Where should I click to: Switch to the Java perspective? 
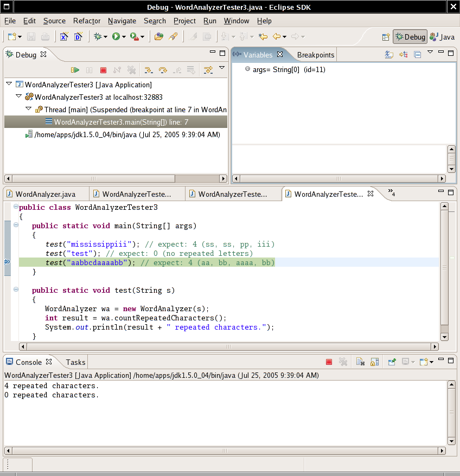point(442,37)
